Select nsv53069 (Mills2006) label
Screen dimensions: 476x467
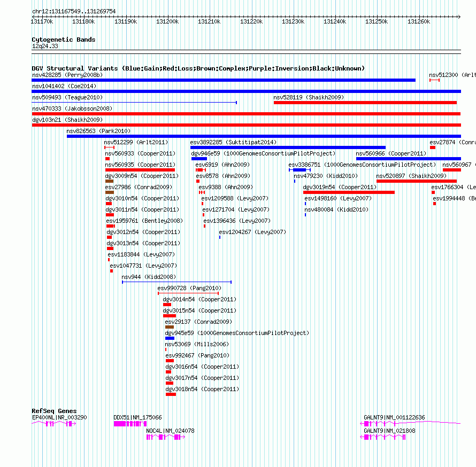coord(197,344)
